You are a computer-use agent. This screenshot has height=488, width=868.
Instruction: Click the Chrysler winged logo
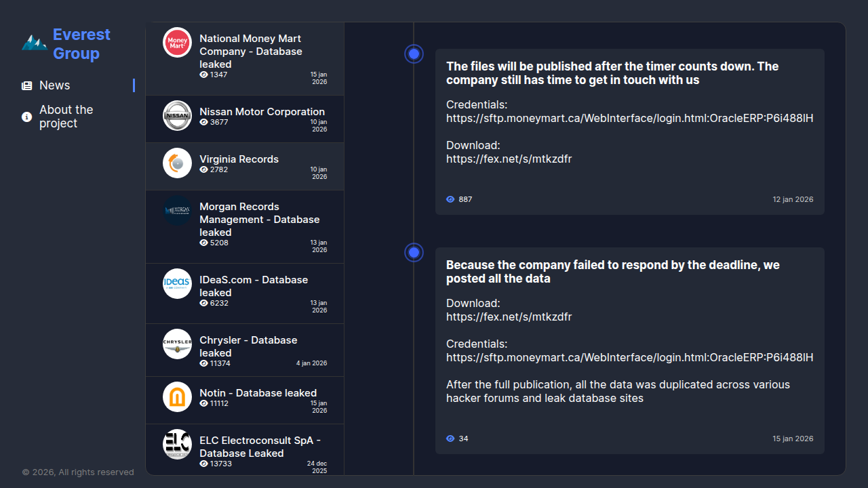(177, 344)
